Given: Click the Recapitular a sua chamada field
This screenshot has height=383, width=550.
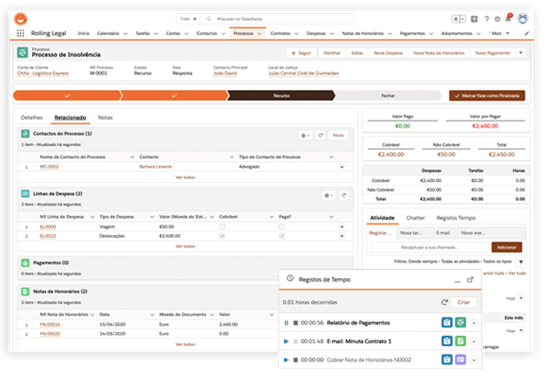Looking at the screenshot, I should point(429,248).
